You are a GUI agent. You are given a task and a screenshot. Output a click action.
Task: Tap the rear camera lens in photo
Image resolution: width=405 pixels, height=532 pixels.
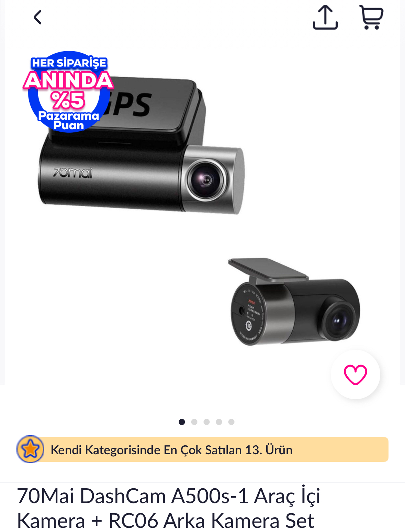click(x=340, y=321)
